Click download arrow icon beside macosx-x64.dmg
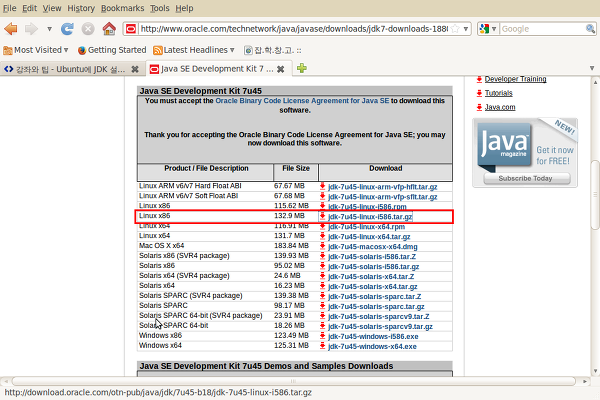 coord(322,246)
